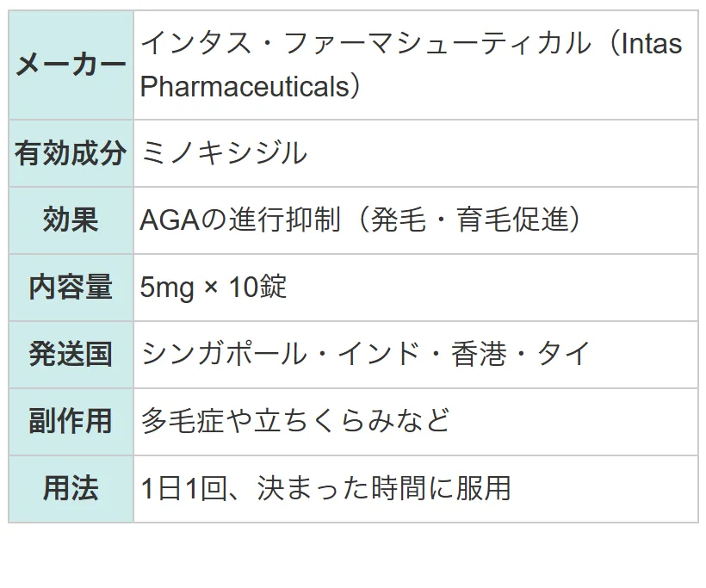Viewport: 706px width, 588px height.
Task: Click the Pharmaceuticals word in maker cell
Action: (x=245, y=86)
